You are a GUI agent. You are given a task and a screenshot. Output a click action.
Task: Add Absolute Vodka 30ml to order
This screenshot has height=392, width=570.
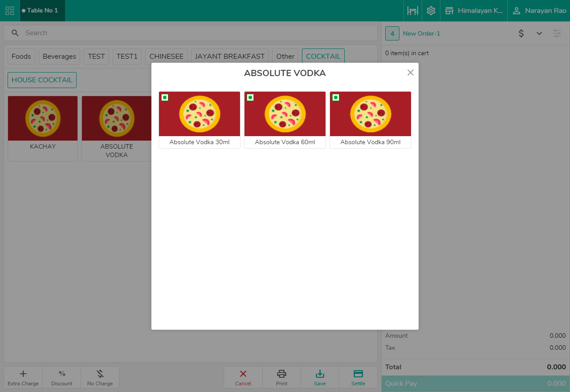tap(199, 120)
